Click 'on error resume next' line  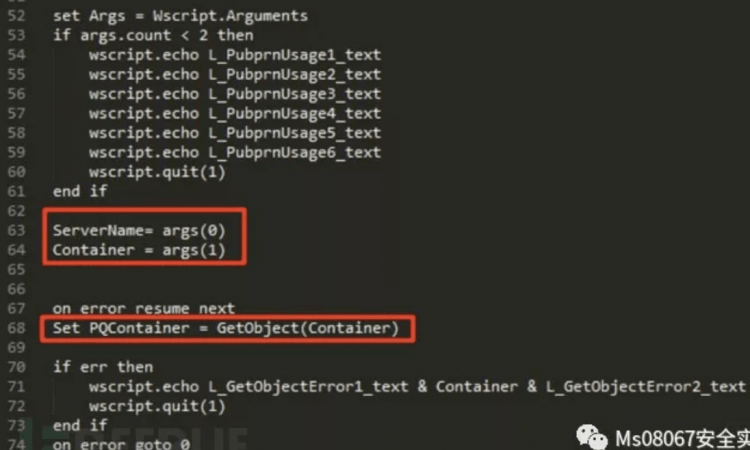(x=143, y=308)
